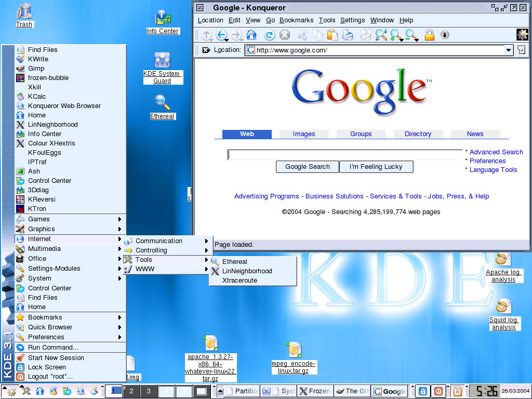Open Apache log analysis desktop icon
This screenshot has width=532, height=399.
tap(503, 268)
